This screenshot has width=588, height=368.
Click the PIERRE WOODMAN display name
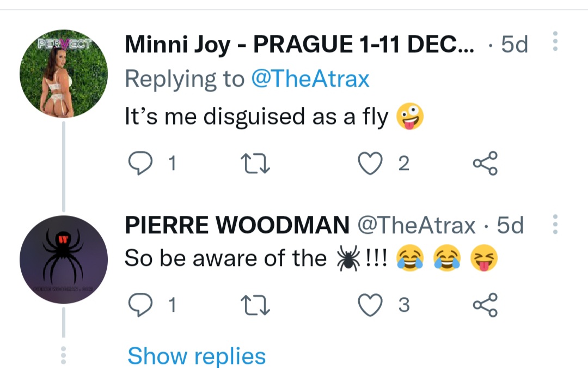pos(237,225)
